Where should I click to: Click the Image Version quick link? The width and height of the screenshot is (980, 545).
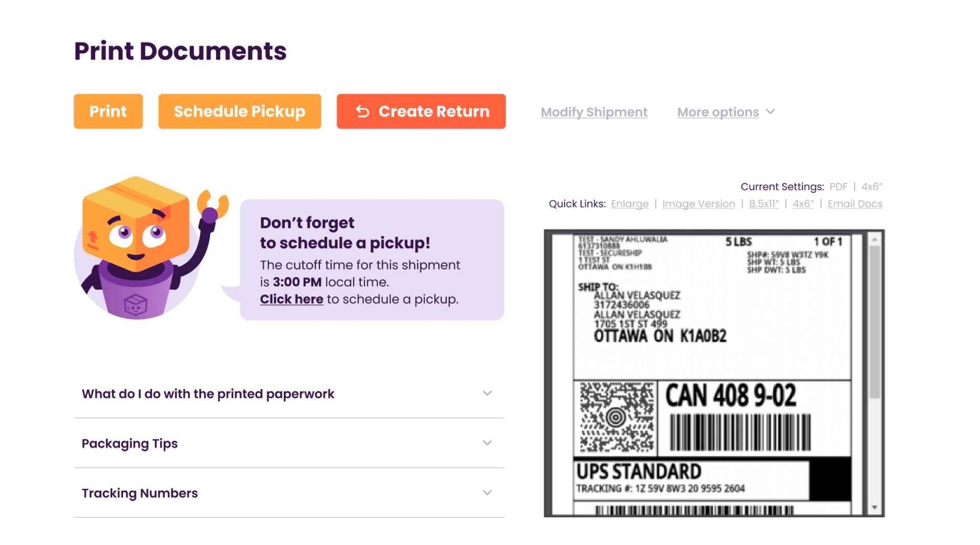coord(699,203)
